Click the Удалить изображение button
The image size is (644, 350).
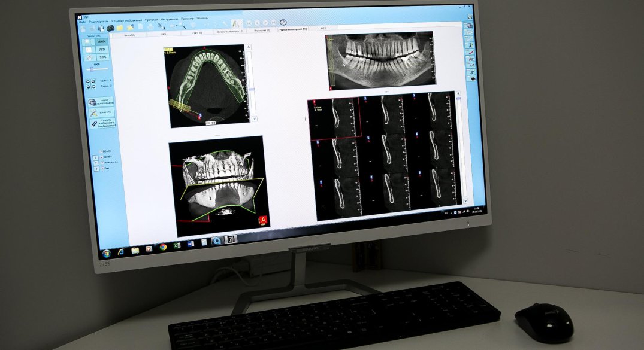click(x=102, y=123)
